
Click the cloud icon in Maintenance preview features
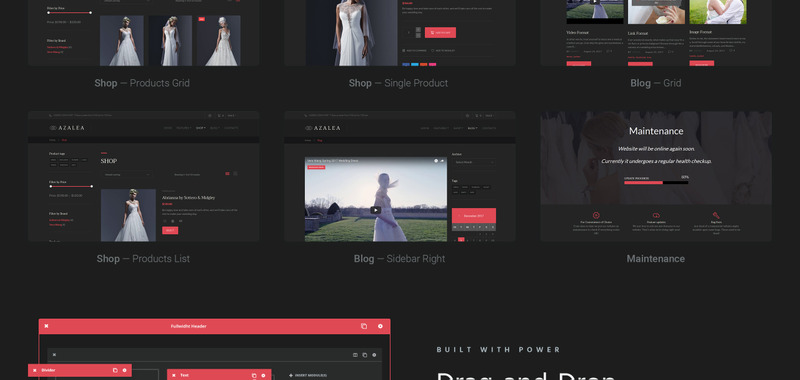(656, 215)
